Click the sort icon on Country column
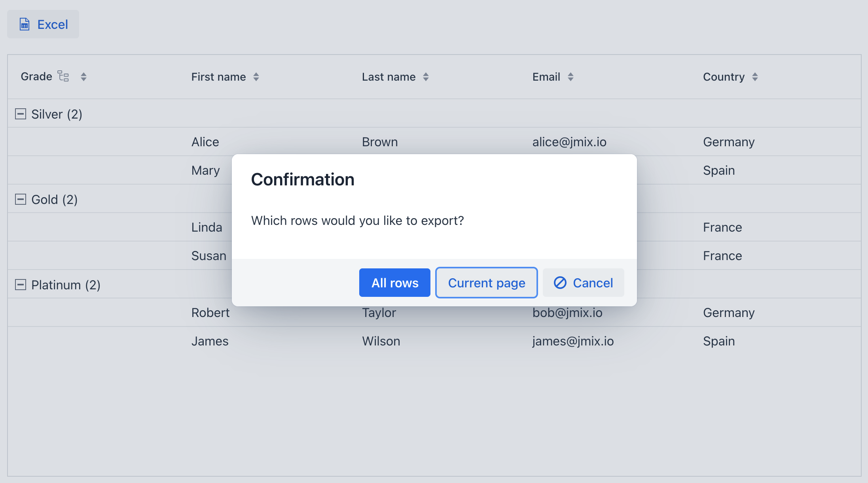The image size is (868, 483). tap(756, 77)
